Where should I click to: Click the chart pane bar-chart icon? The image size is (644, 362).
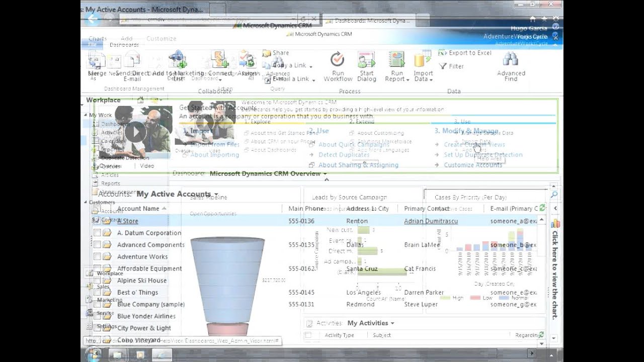pyautogui.click(x=555, y=223)
